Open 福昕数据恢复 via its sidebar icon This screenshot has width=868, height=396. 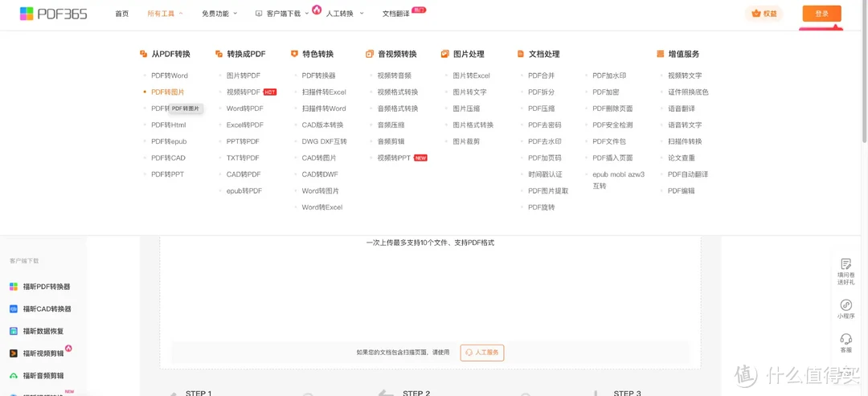pyautogui.click(x=14, y=331)
